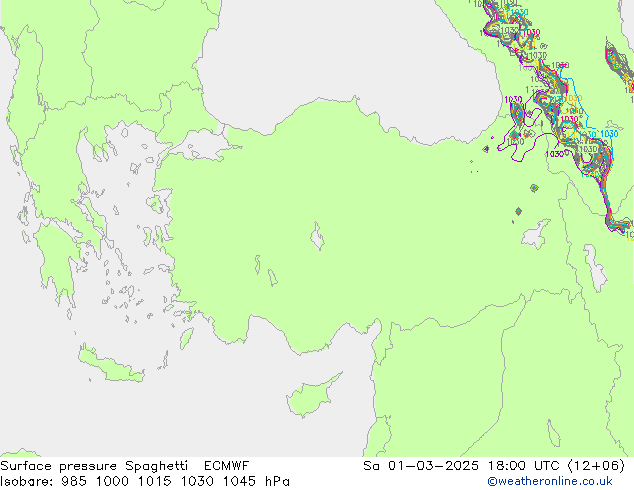Click the date text 'Sa 01-03-2025 18:00 UTC (12+06)'
The width and height of the screenshot is (634, 490).
494,466
